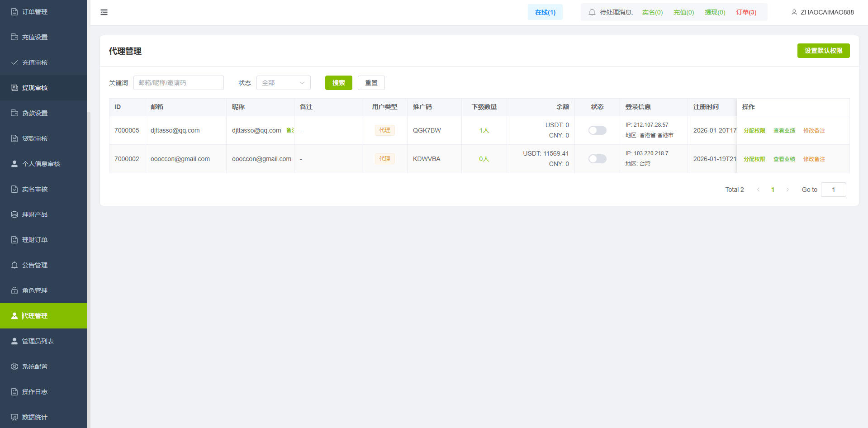868x428 pixels.
Task: Click the 公告管理 bell icon in sidebar
Action: [14, 265]
